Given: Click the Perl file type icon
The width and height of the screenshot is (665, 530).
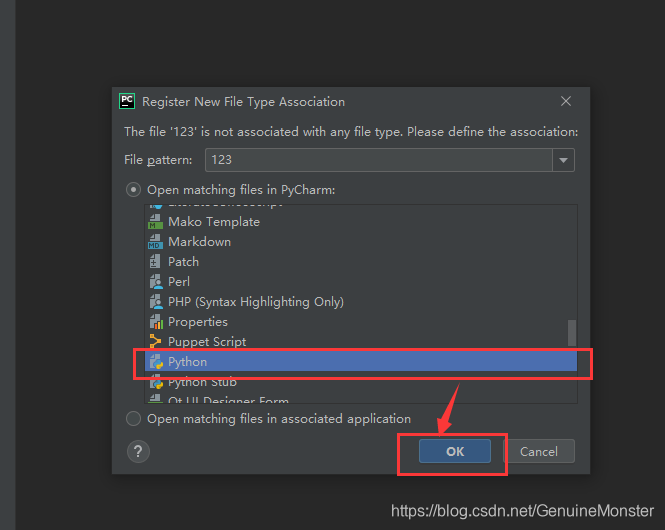Looking at the screenshot, I should tap(156, 282).
